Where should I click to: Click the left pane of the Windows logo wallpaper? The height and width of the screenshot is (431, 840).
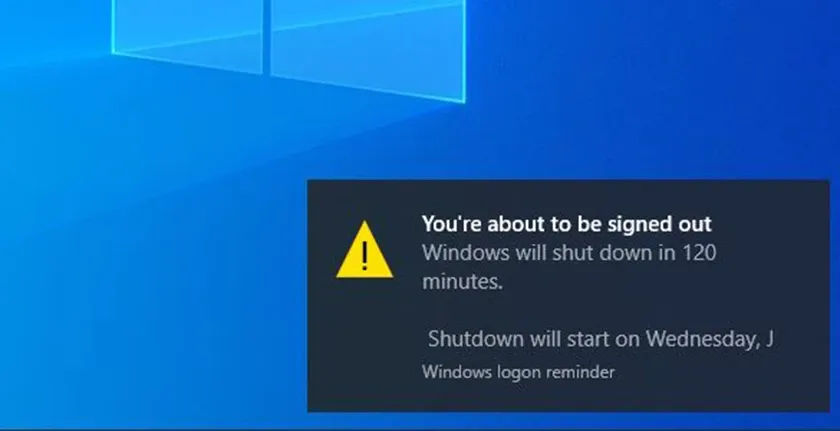188,33
